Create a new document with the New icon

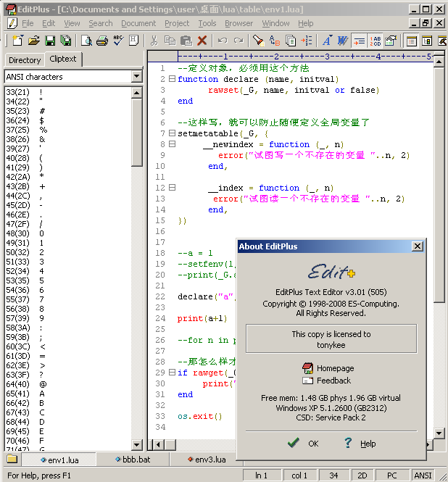click(x=17, y=41)
